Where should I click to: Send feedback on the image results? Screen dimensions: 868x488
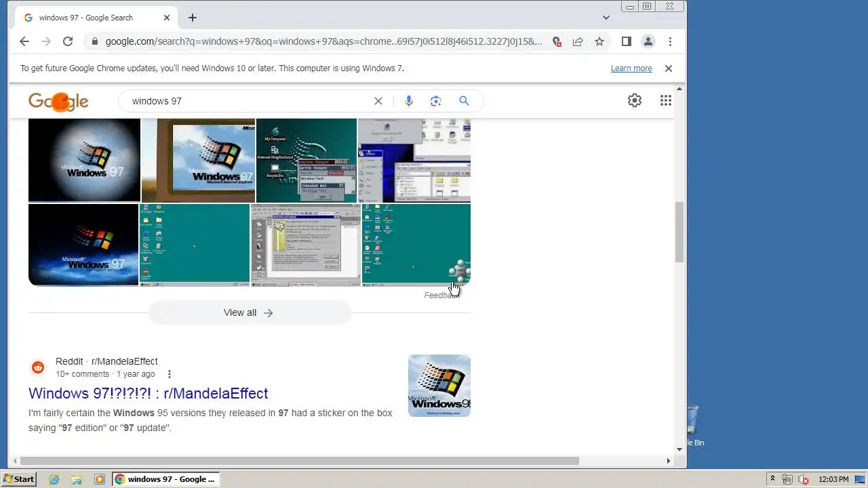[441, 296]
